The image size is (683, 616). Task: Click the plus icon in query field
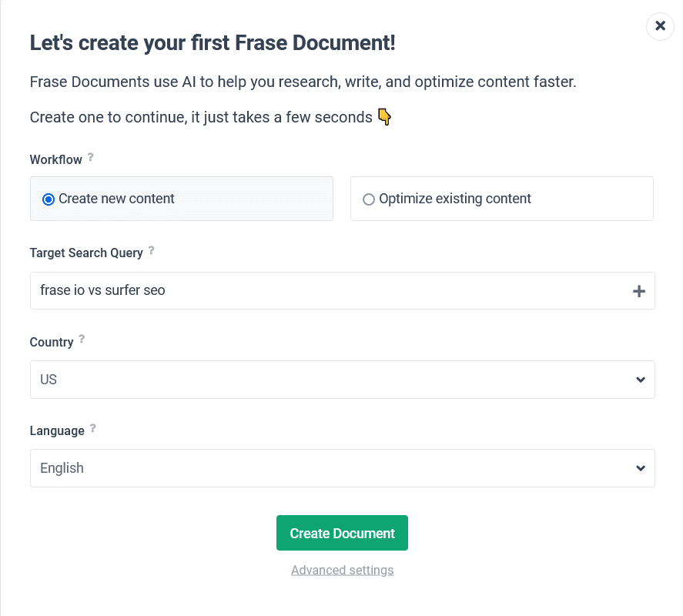click(x=638, y=291)
